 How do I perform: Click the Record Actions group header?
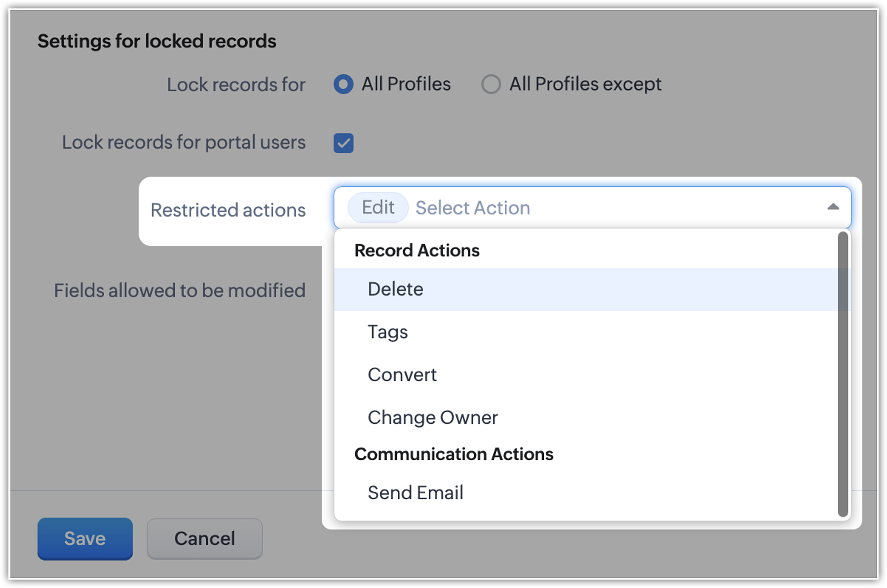416,251
